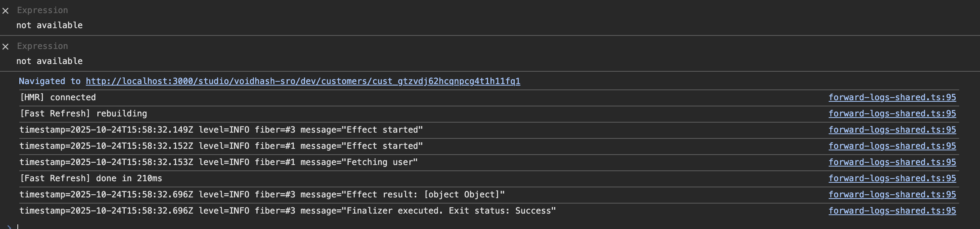The width and height of the screenshot is (980, 229).
Task: Select the "Fast Refresh done in 210ms" message
Action: click(x=91, y=178)
